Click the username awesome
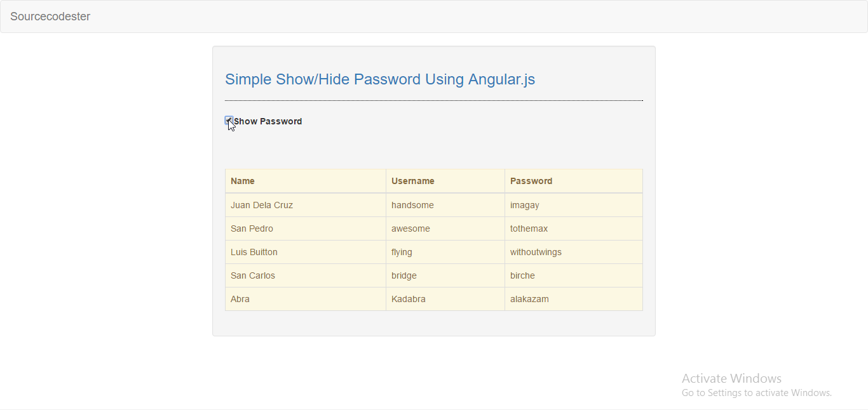 coord(410,228)
